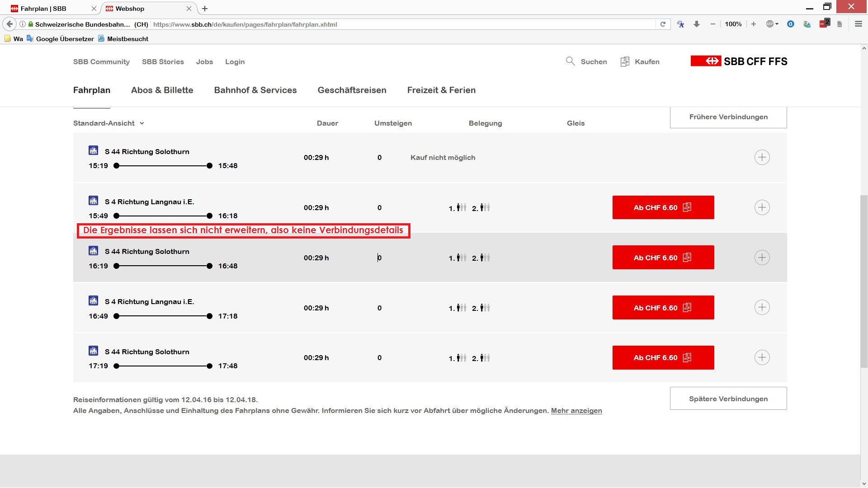Go back with the browser arrow

click(x=9, y=24)
